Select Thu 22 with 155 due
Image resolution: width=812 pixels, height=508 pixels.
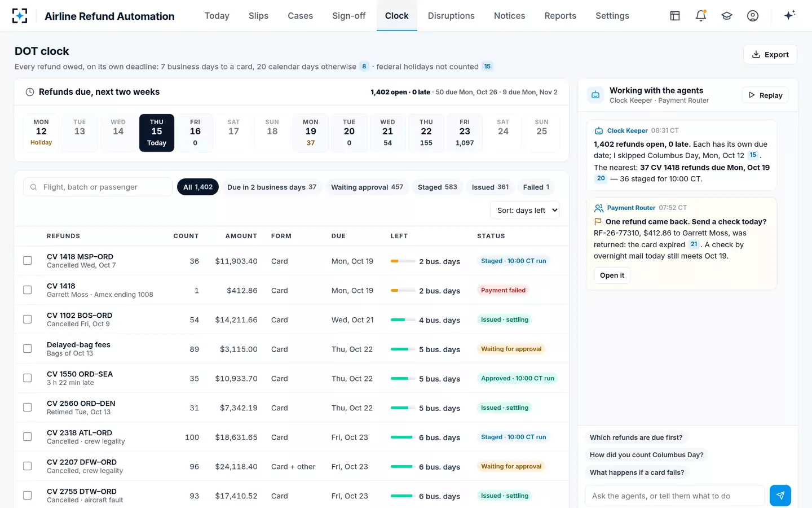(426, 133)
